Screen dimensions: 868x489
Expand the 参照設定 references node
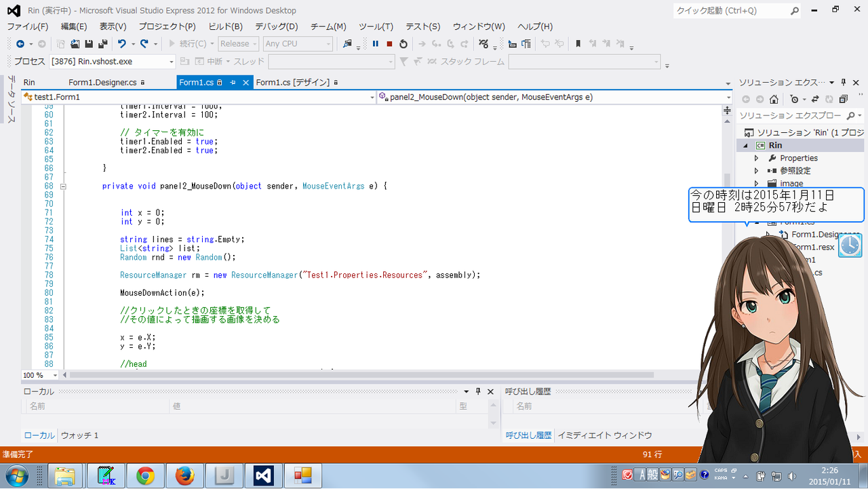757,171
